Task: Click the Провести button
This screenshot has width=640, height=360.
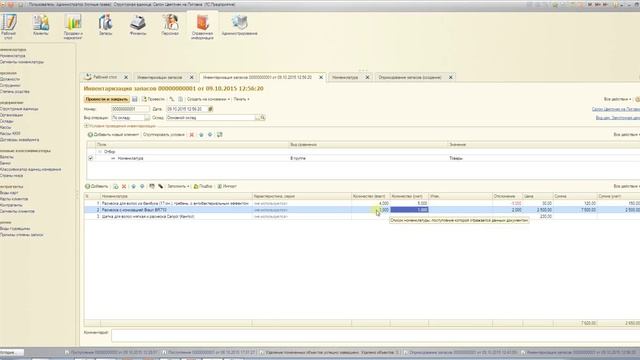Action: click(x=153, y=99)
